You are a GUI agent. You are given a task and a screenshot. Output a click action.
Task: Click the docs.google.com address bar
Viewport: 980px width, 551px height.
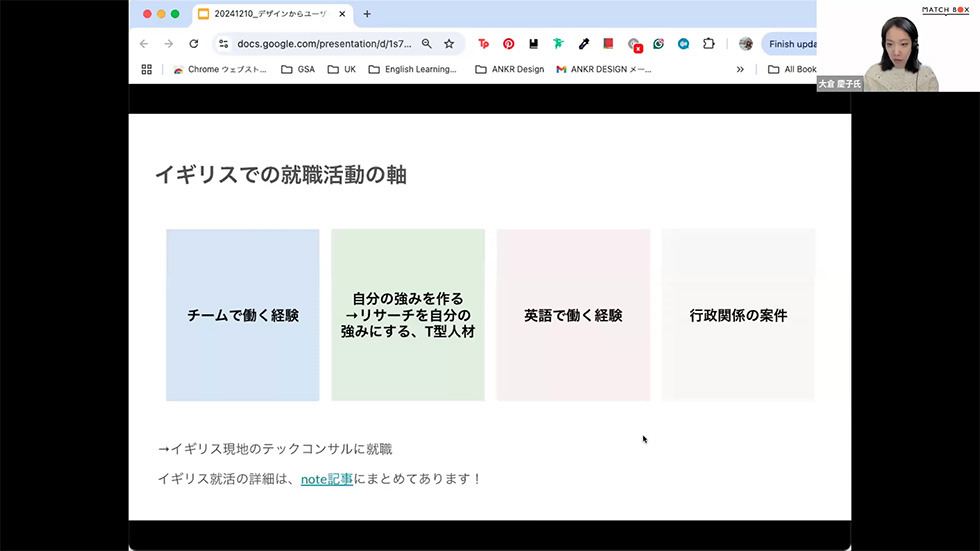[x=320, y=44]
